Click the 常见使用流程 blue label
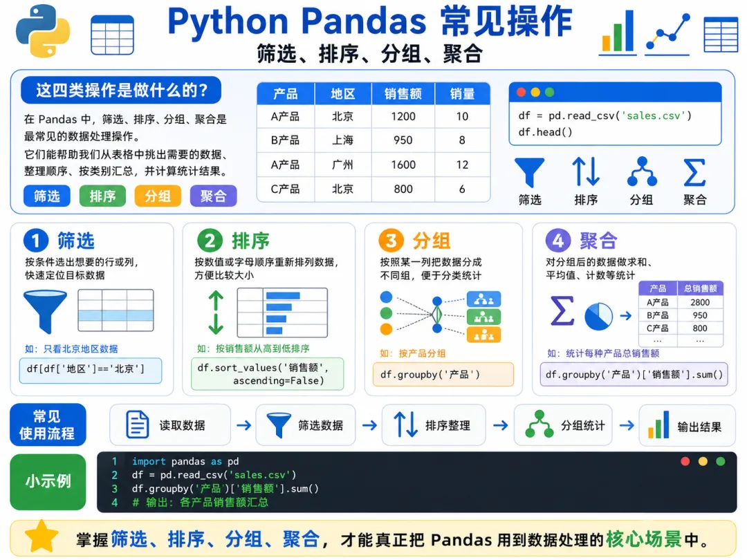This screenshot has width=747, height=560. (x=48, y=424)
